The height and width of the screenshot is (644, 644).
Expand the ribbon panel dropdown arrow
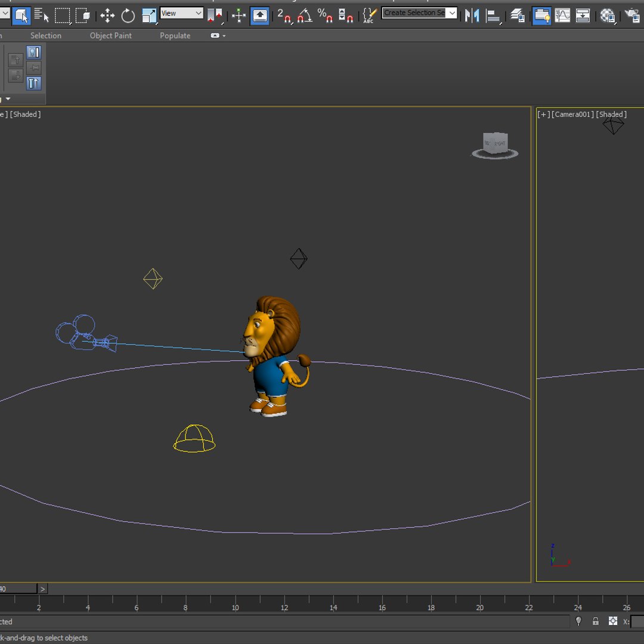(x=8, y=98)
